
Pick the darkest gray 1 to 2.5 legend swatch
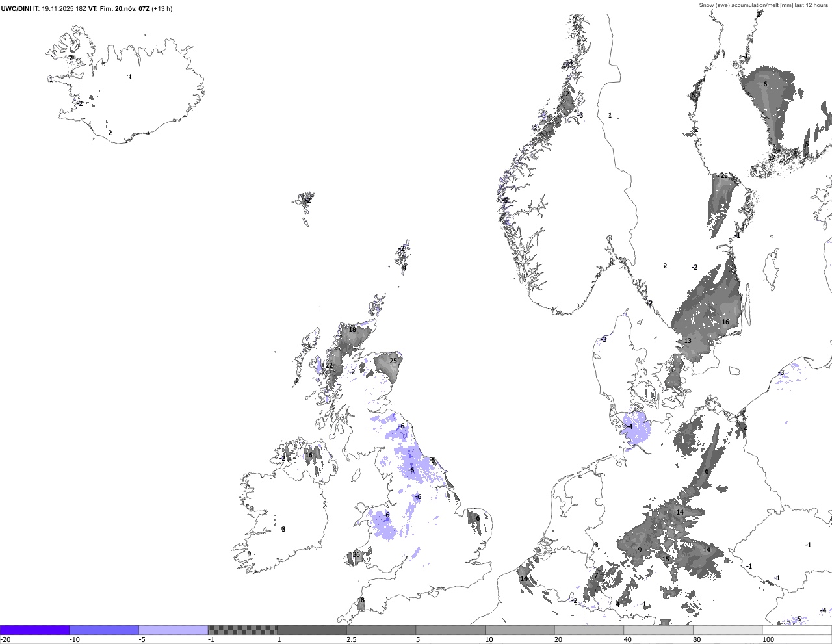pos(312,630)
